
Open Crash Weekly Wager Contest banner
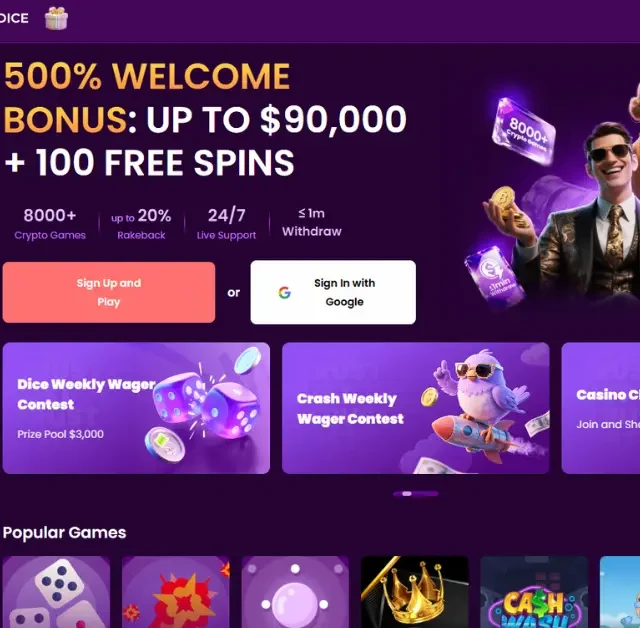(416, 408)
